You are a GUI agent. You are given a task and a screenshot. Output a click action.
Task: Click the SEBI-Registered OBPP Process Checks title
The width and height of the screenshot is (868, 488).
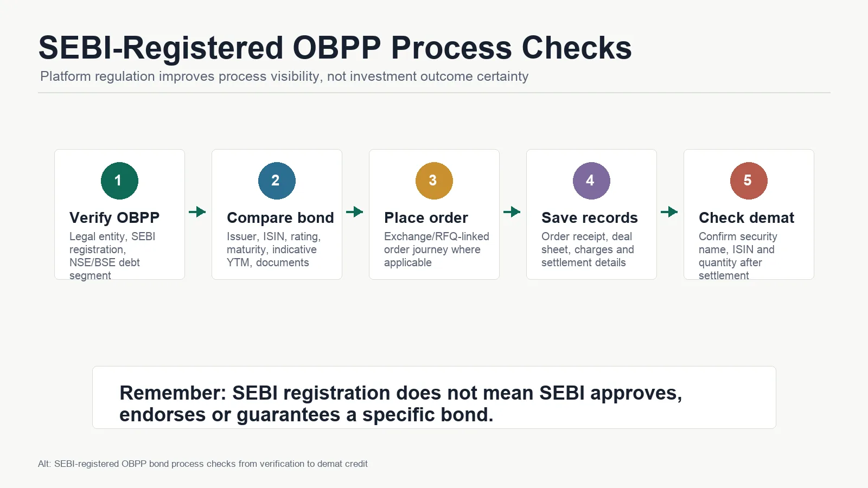pyautogui.click(x=335, y=48)
